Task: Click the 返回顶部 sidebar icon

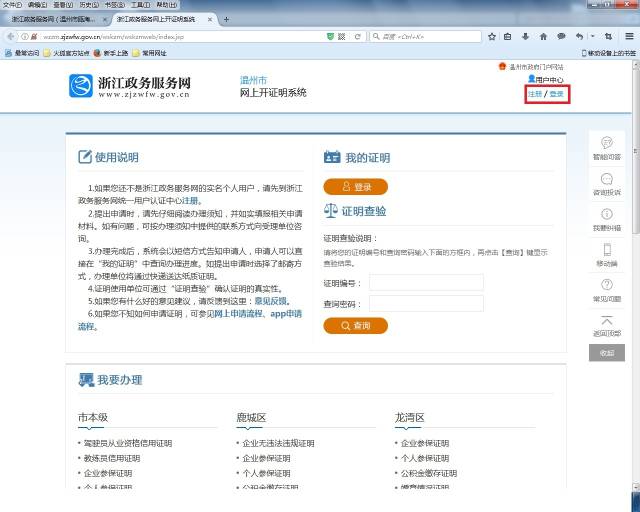Action: click(607, 325)
